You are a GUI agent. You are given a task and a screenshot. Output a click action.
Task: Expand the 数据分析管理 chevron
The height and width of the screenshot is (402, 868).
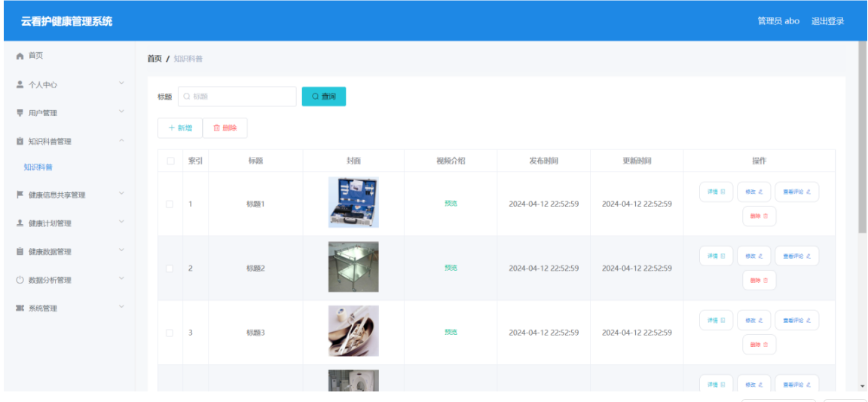pyautogui.click(x=122, y=279)
